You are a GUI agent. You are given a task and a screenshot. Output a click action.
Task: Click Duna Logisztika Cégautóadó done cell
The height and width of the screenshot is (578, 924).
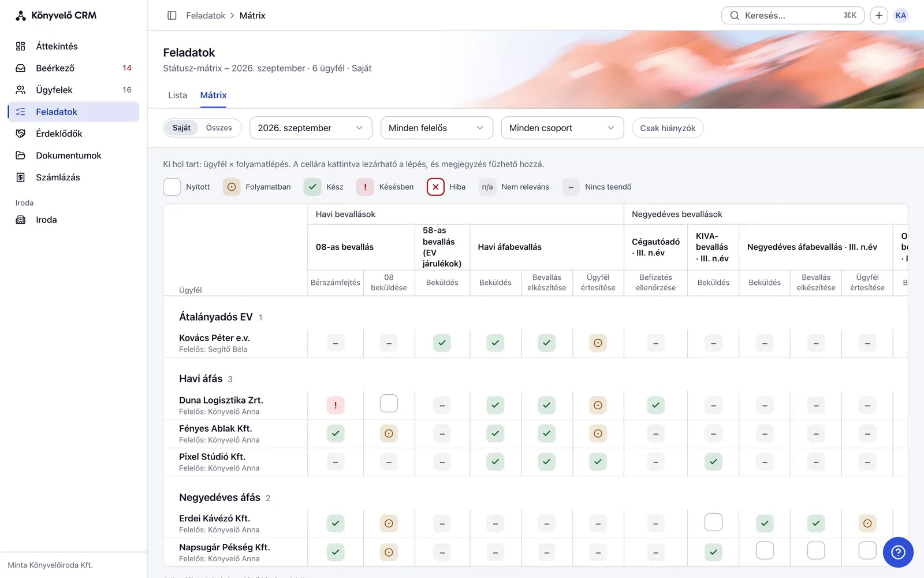click(655, 405)
